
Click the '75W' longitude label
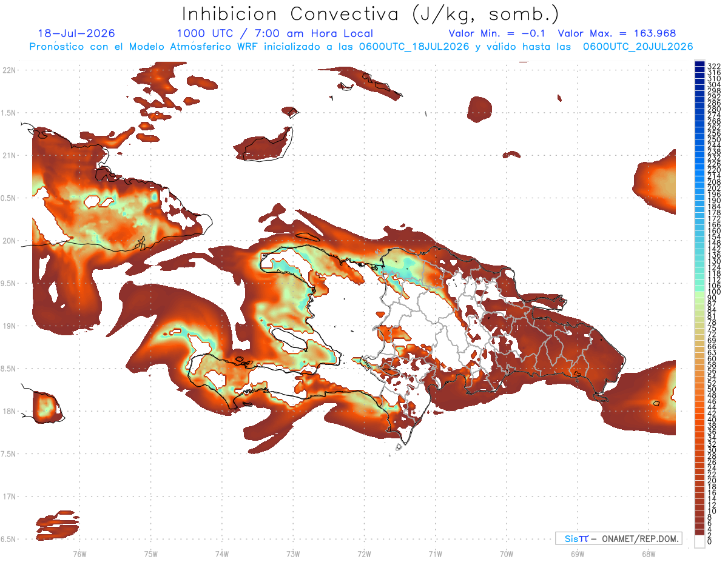[151, 554]
